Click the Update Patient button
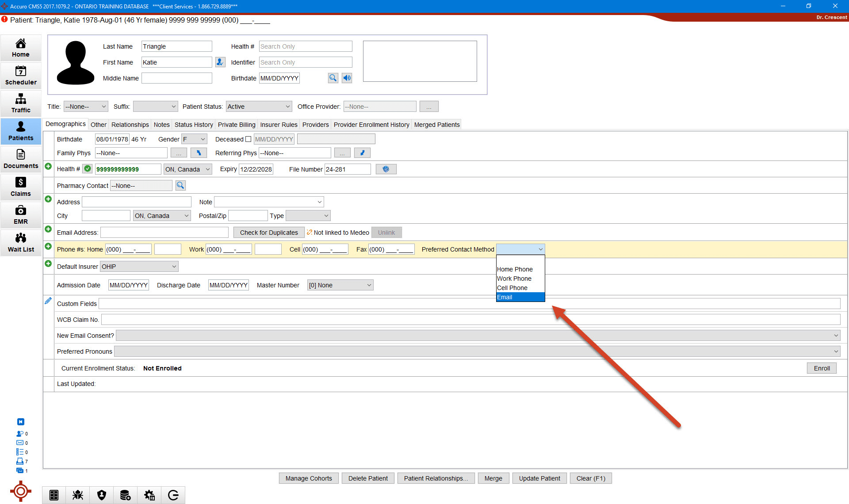This screenshot has width=849, height=504. point(539,478)
